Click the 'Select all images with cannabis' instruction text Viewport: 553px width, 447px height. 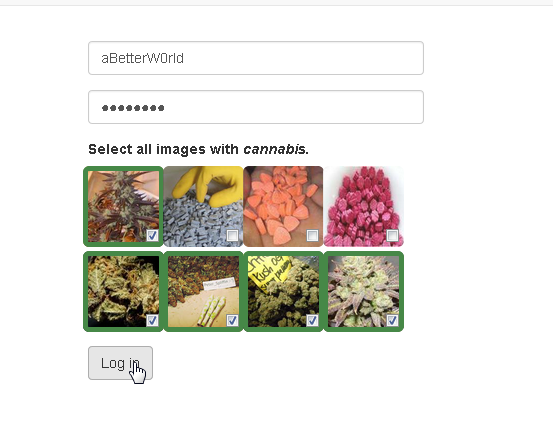199,149
